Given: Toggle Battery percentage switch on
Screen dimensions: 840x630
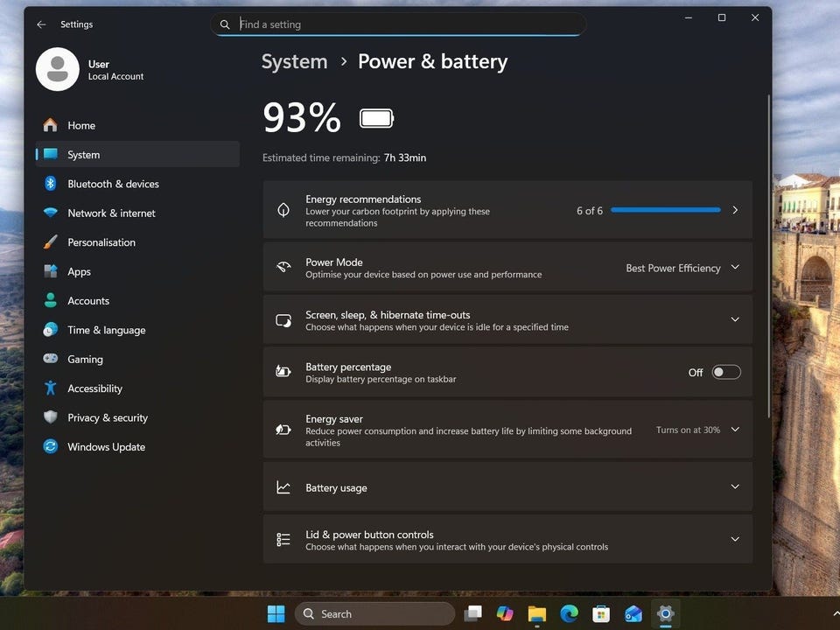Looking at the screenshot, I should coord(725,372).
